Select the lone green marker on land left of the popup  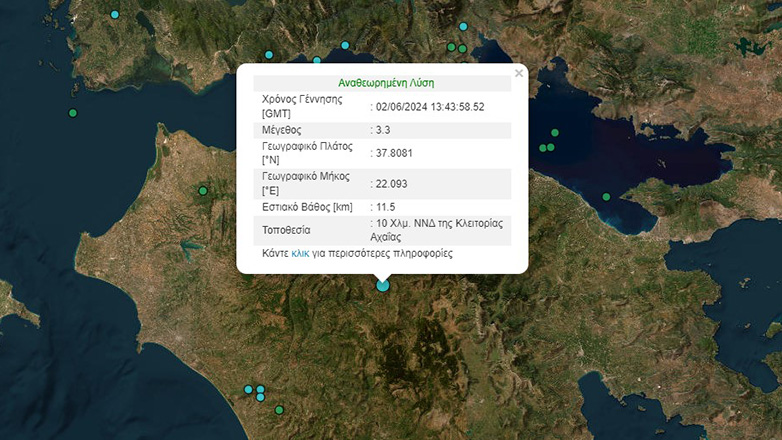pos(203,191)
